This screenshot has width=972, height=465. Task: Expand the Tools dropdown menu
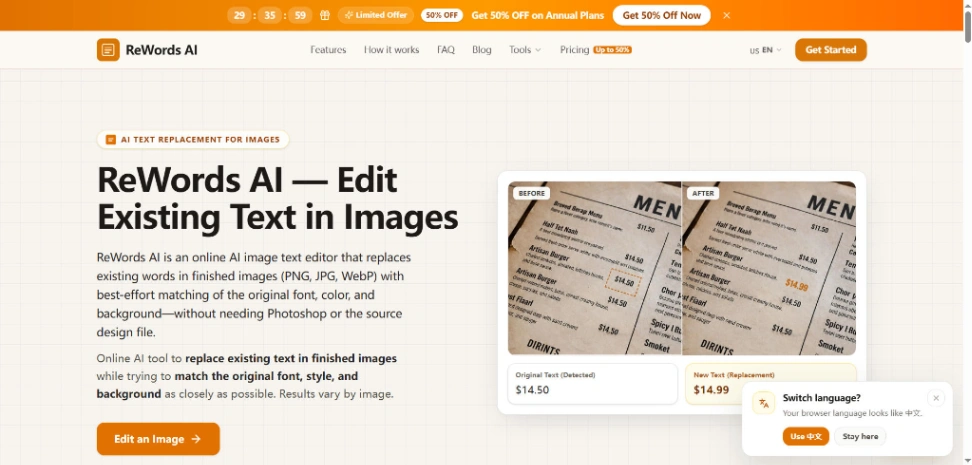tap(525, 50)
